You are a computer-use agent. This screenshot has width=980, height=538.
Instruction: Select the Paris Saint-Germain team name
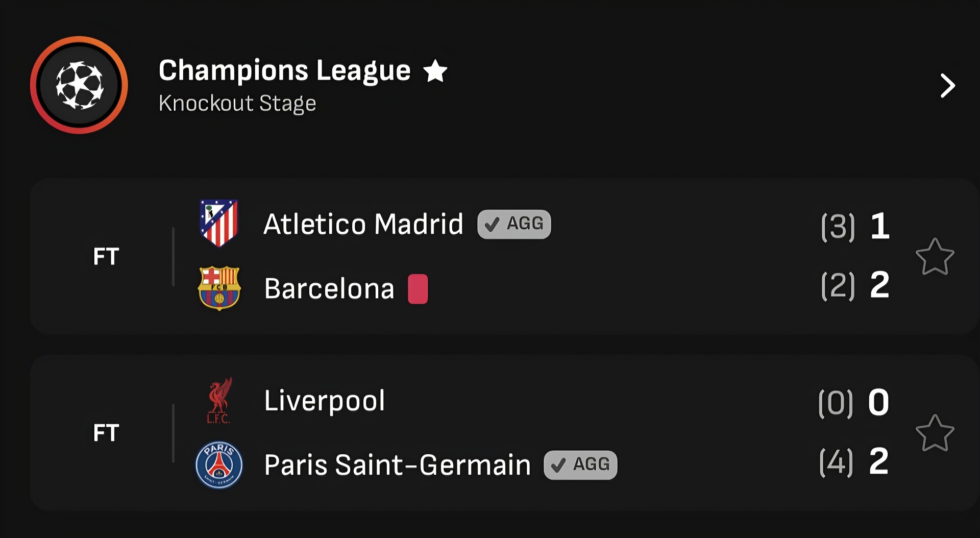397,465
